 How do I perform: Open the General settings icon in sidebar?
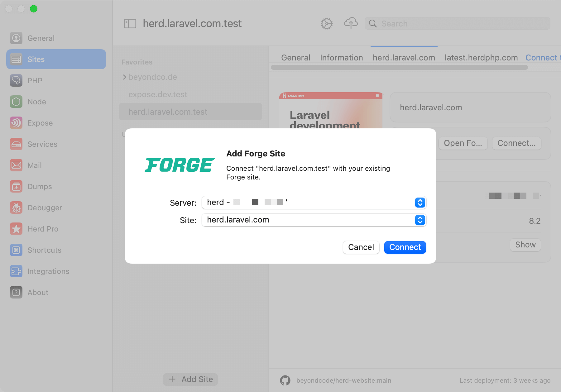click(16, 38)
